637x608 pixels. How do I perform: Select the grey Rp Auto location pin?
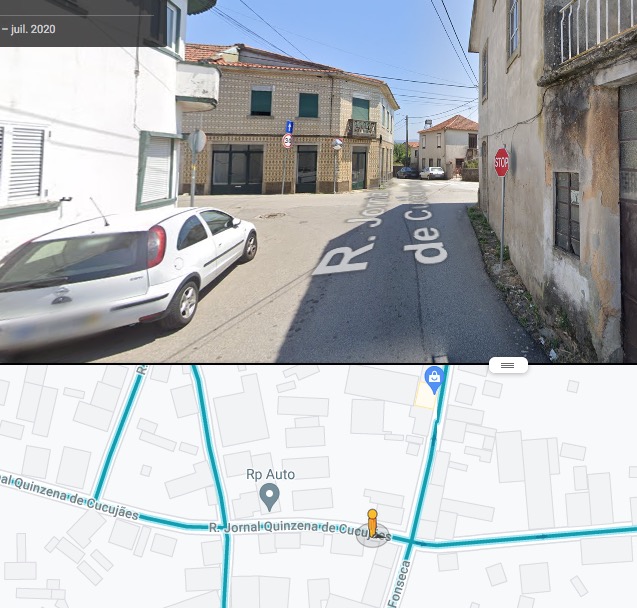269,498
